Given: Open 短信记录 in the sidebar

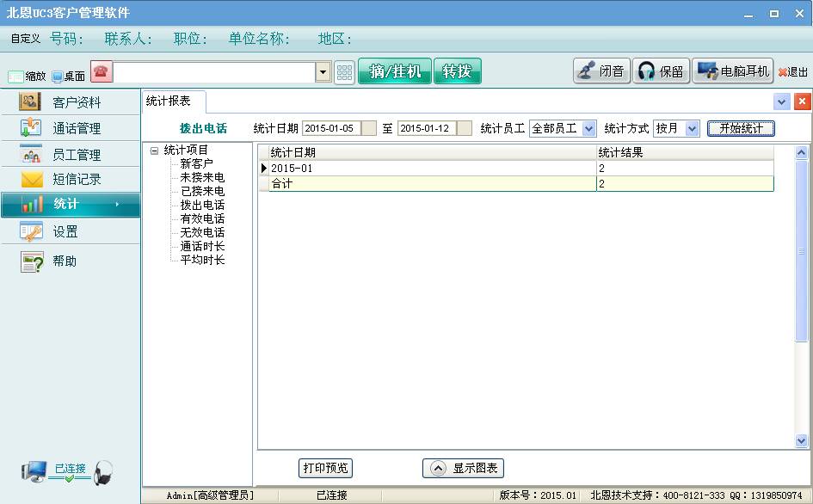Looking at the screenshot, I should click(x=71, y=180).
